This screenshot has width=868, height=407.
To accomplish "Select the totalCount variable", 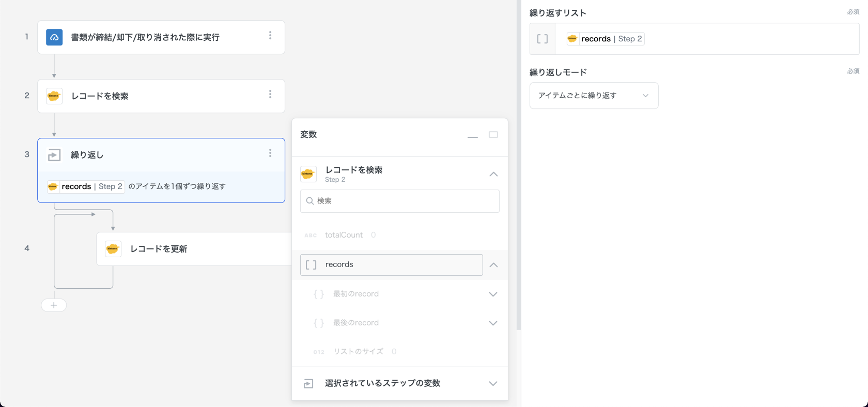I will click(x=344, y=235).
